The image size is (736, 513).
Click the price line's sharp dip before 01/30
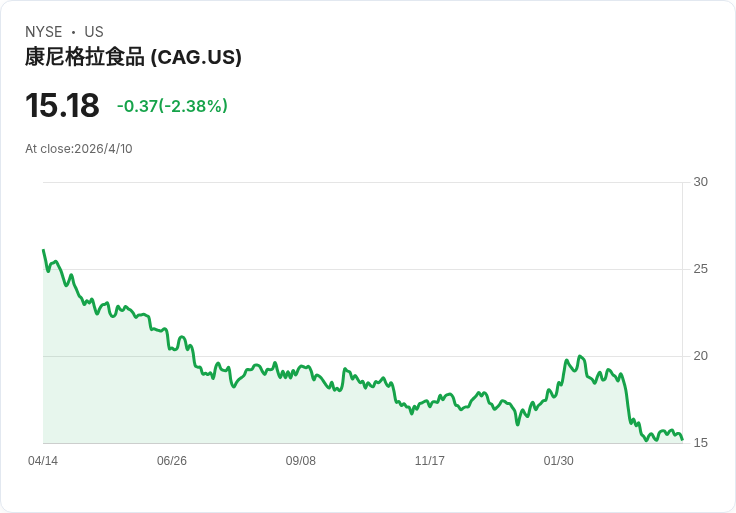pos(518,424)
